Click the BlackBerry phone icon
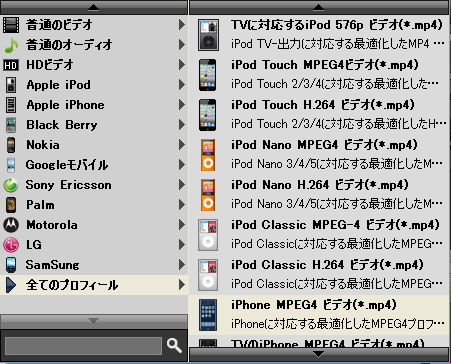This screenshot has height=364, width=451. [11, 125]
